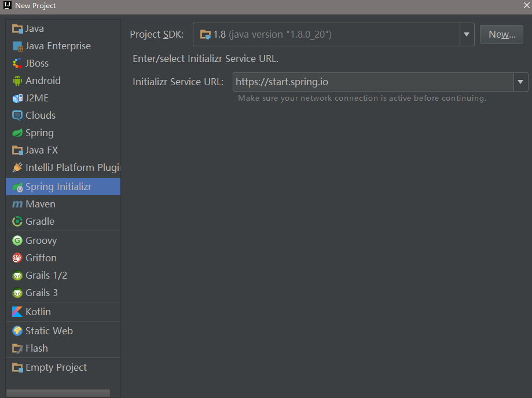Screen dimensions: 532x398
Task: Click the IntelliJ logo in title bar
Action: 7,5
